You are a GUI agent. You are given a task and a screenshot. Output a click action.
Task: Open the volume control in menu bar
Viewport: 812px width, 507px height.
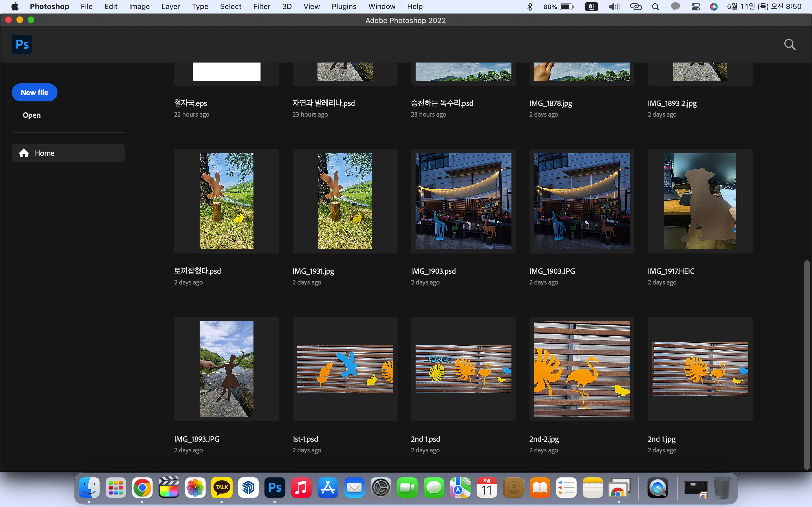pos(614,7)
